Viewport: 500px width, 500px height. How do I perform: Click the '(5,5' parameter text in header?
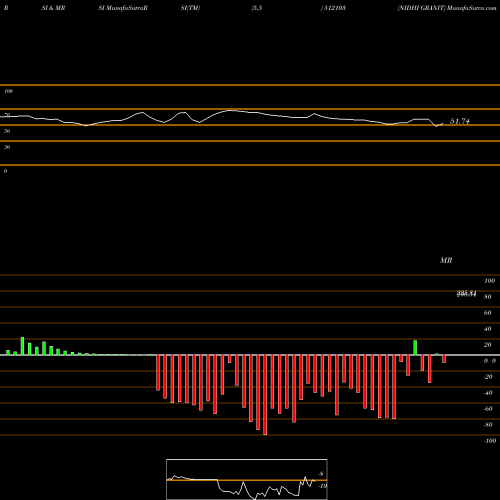click(257, 8)
